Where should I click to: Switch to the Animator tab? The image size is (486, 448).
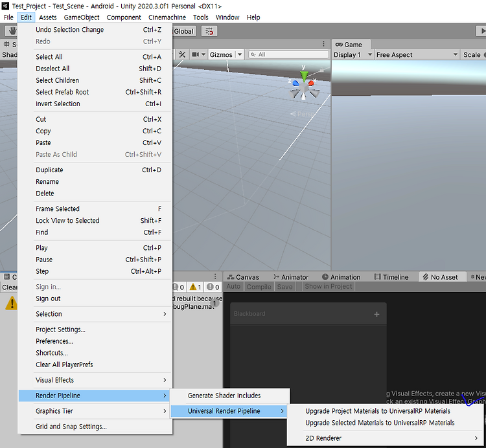[x=291, y=277]
